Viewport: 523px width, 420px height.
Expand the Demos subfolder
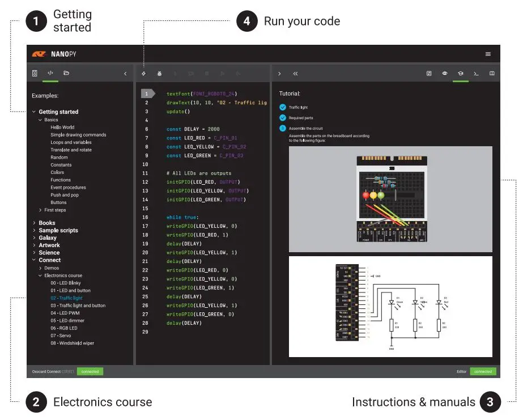40,268
